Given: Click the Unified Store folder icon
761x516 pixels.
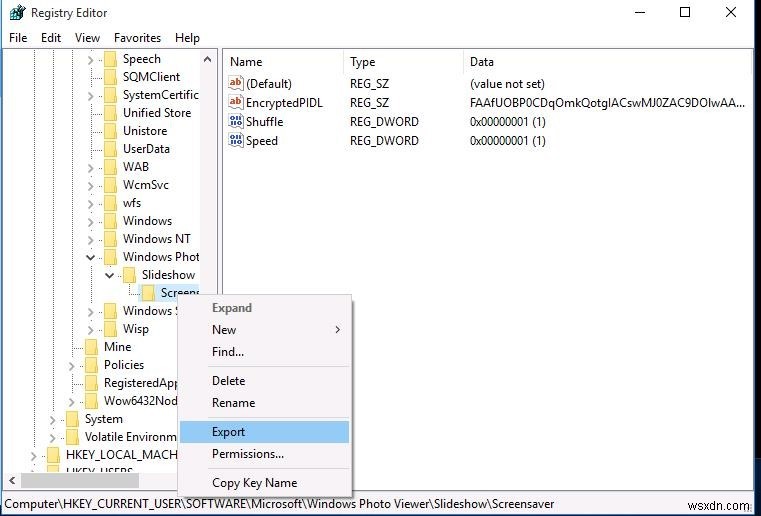Looking at the screenshot, I should pos(111,113).
